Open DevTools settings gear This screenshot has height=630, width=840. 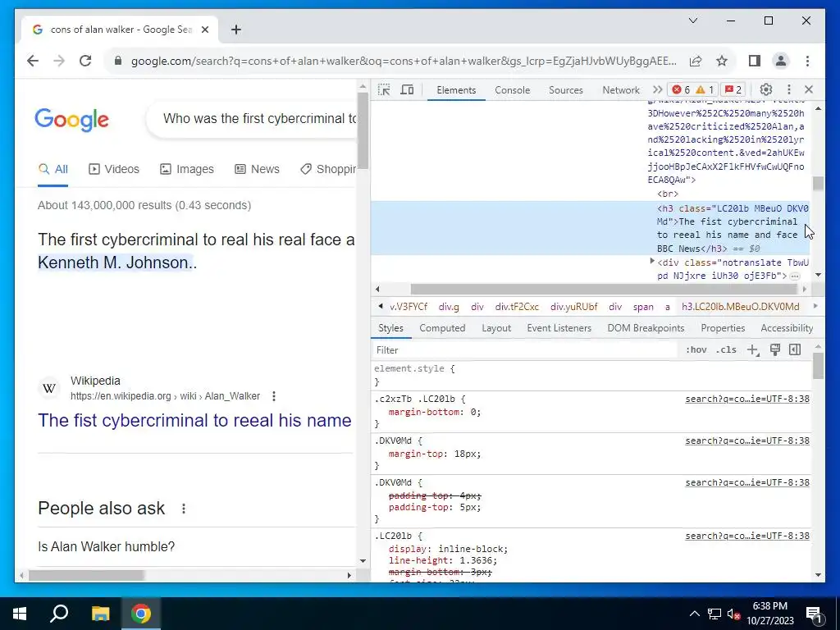click(766, 89)
